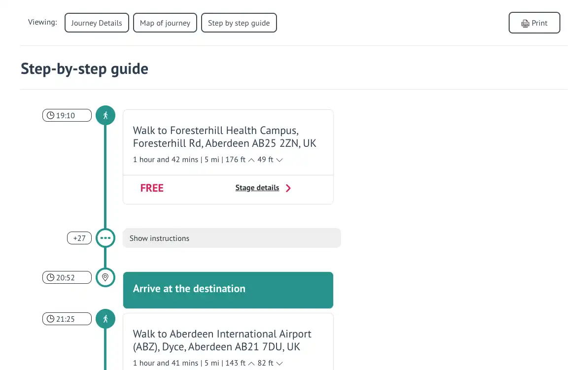Screen dimensions: 588x370
Task: Click walking icon at 19:10 stage
Action: tap(105, 115)
